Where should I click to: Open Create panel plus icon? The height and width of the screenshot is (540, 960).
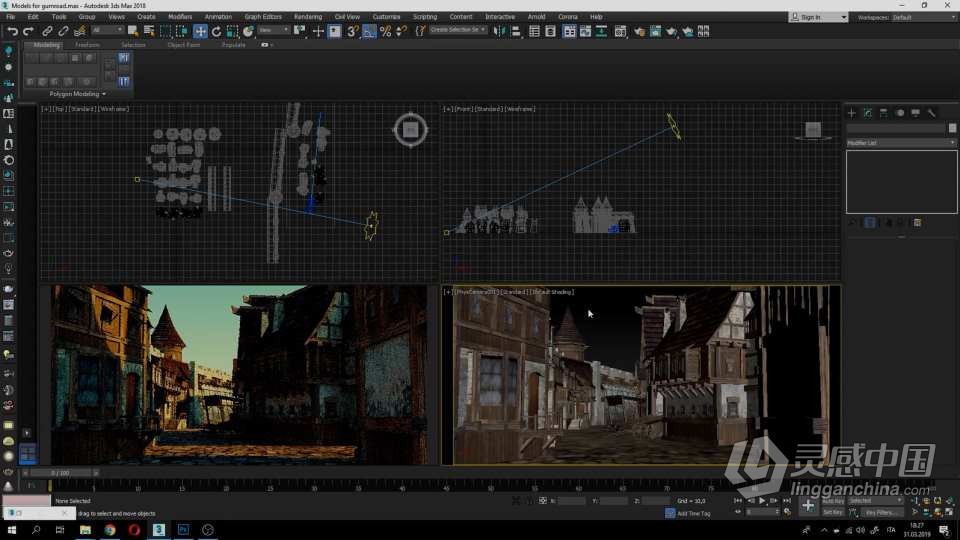[x=852, y=113]
